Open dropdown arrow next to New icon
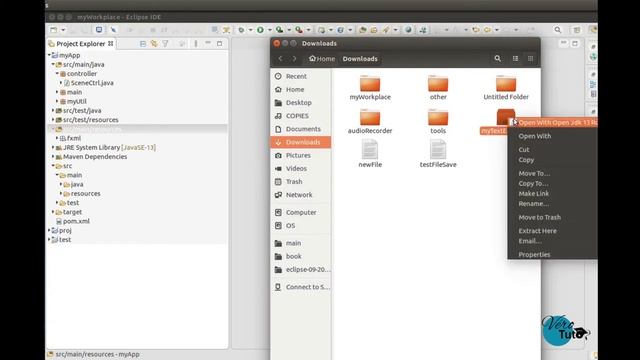The image size is (640, 360). [x=63, y=30]
